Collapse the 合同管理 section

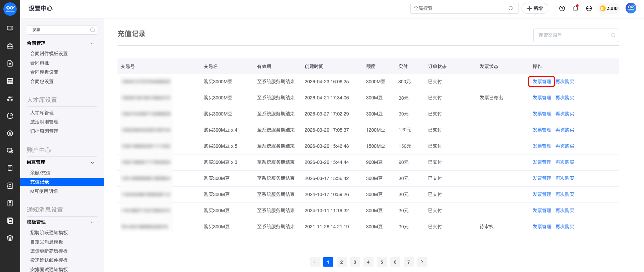(92, 43)
